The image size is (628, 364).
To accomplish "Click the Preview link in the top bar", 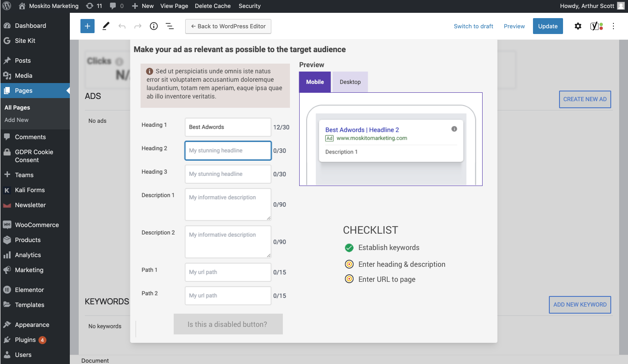I will coord(514,26).
